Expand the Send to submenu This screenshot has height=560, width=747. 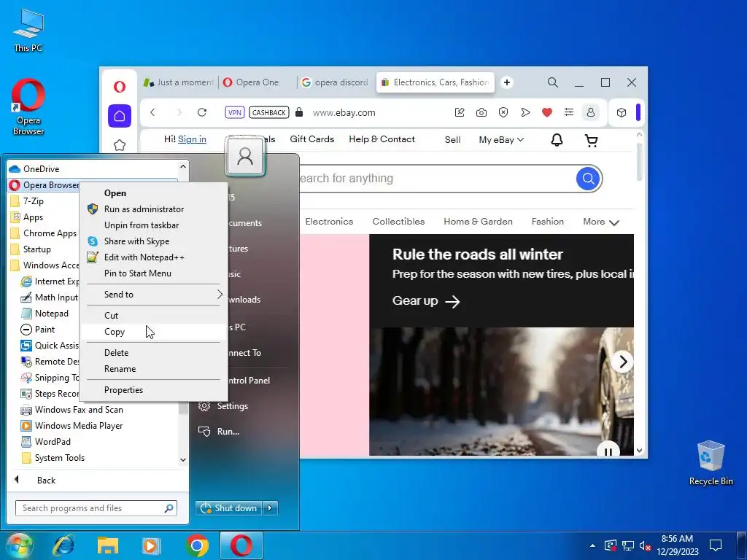pos(153,295)
